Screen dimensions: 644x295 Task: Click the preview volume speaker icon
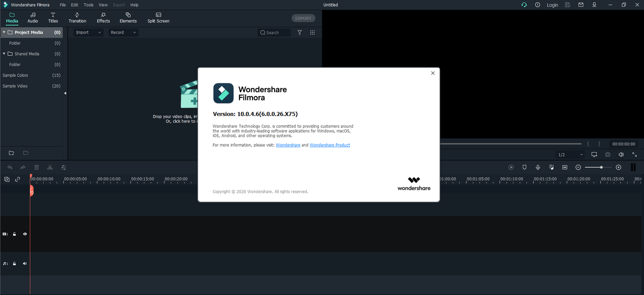[621, 154]
